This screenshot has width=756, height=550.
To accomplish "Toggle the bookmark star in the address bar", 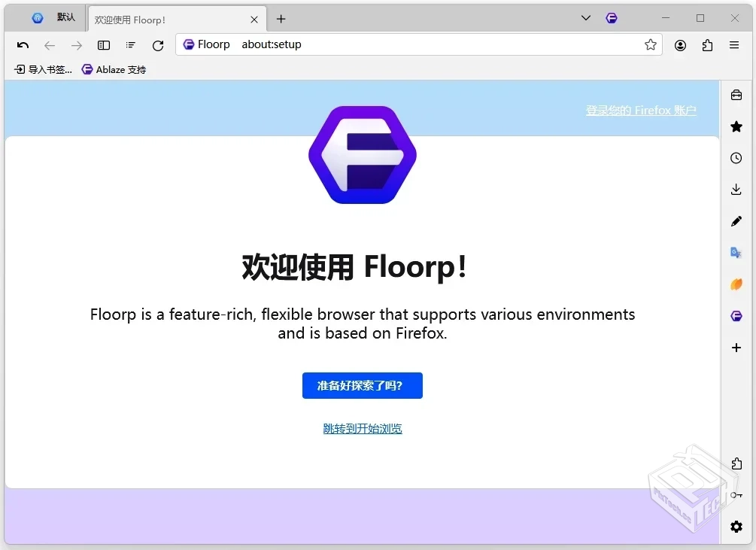I will pos(650,44).
